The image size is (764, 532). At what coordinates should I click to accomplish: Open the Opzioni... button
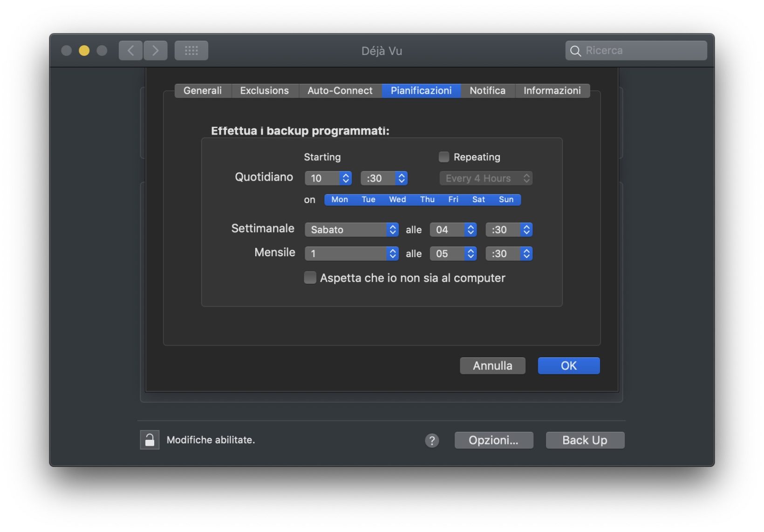[x=494, y=440]
